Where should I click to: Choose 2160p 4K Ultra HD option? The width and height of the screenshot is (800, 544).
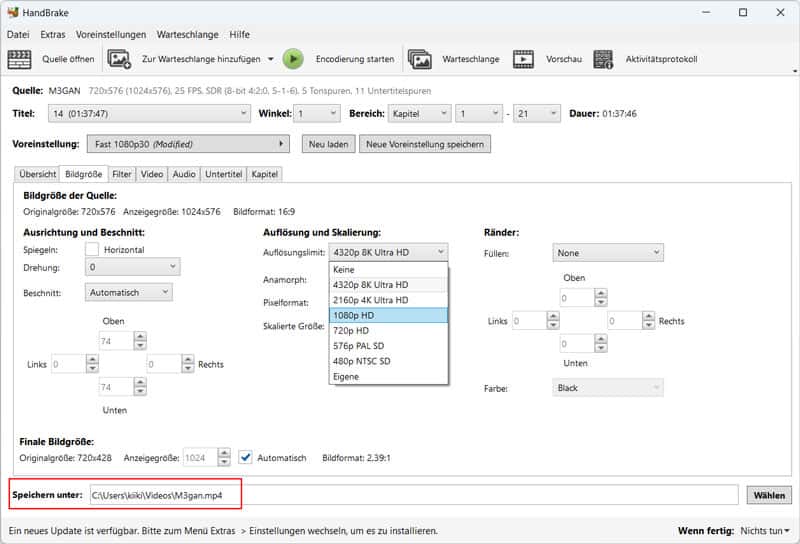(x=389, y=300)
